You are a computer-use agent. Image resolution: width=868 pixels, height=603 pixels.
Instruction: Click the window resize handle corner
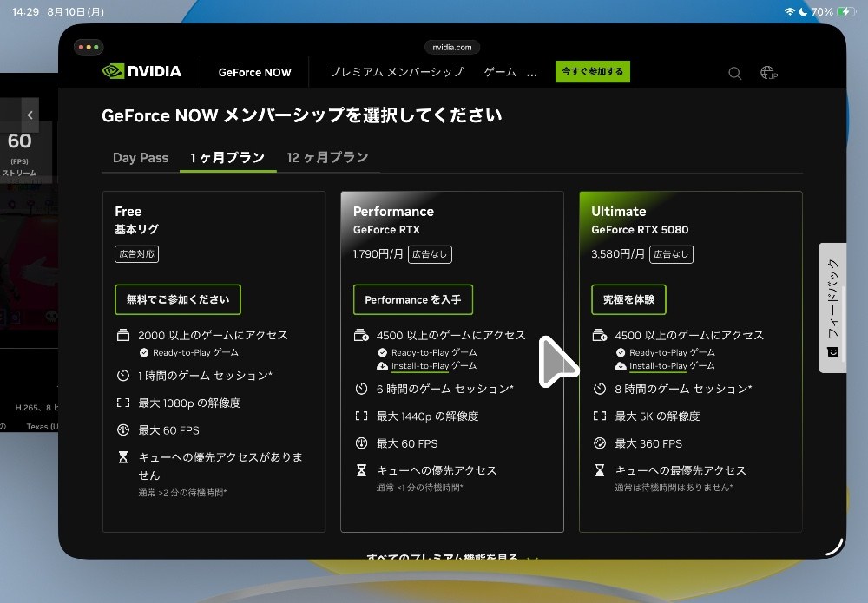point(834,547)
